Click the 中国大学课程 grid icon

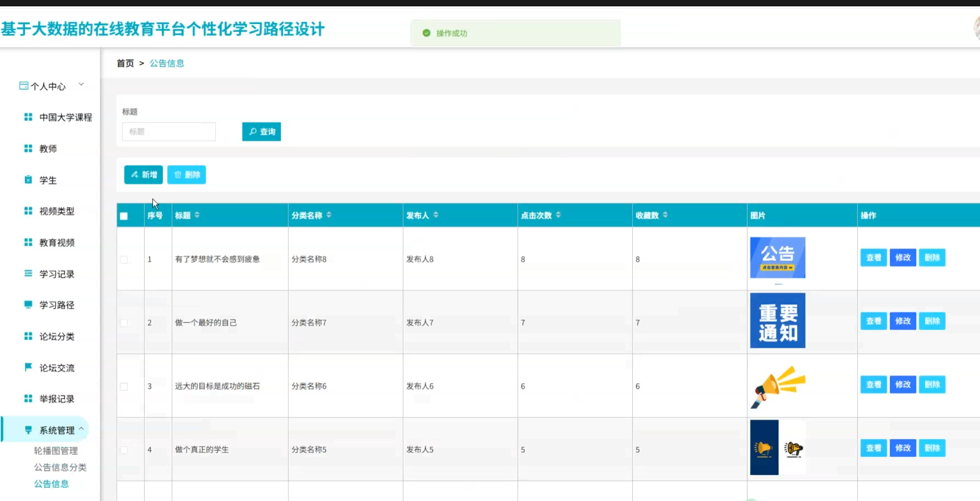tap(28, 117)
